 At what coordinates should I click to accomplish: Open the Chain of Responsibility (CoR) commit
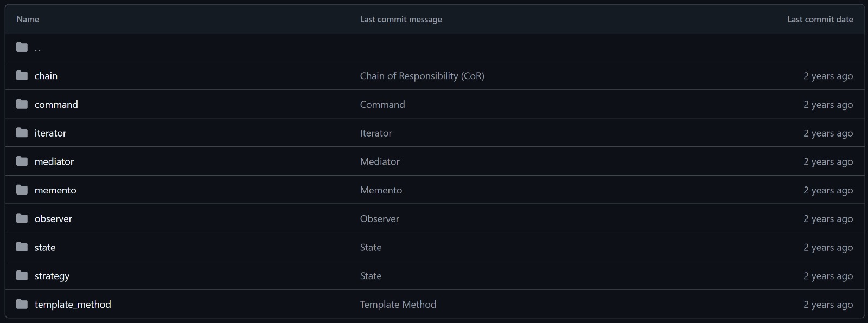(x=422, y=76)
